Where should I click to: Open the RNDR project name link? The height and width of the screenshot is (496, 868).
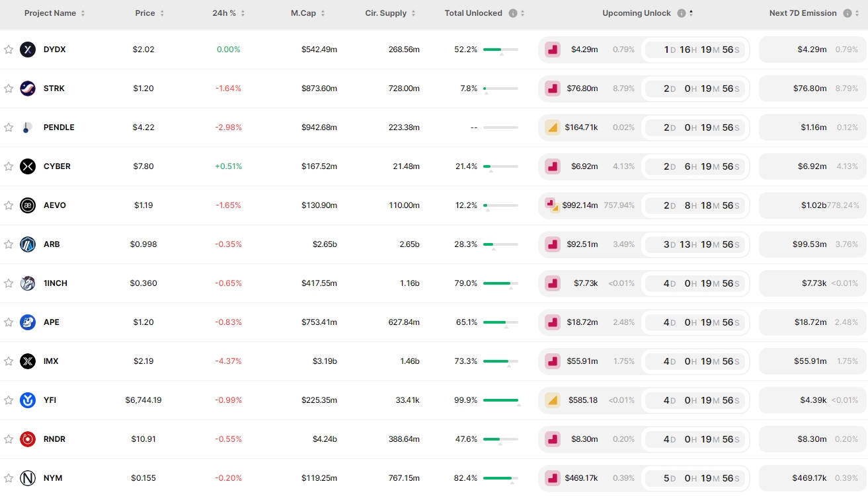(x=54, y=439)
